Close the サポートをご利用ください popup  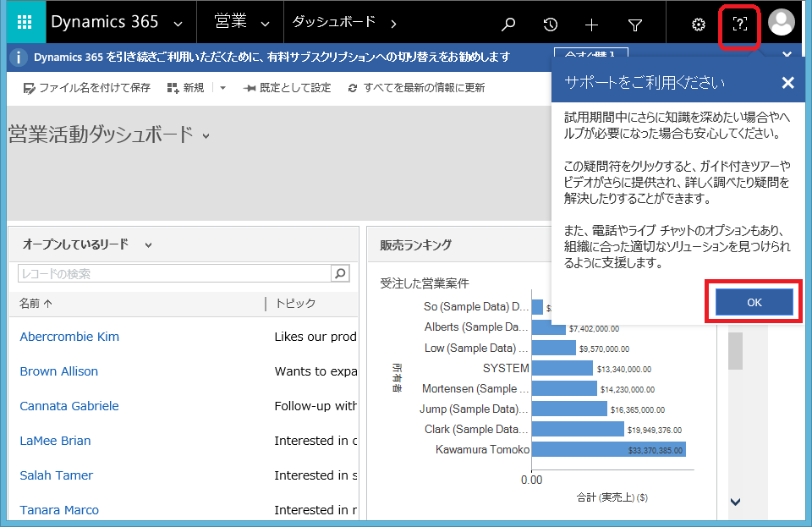tap(787, 82)
